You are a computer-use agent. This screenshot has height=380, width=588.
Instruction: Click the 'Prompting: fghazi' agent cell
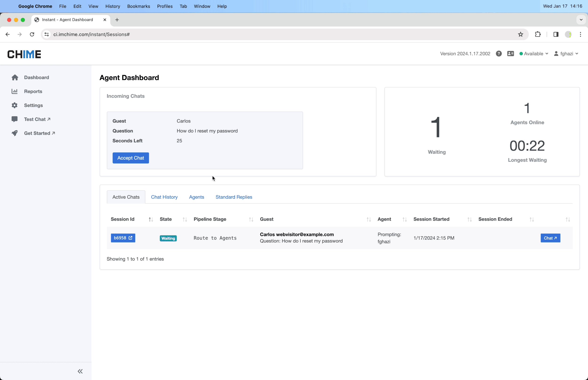[x=389, y=238]
